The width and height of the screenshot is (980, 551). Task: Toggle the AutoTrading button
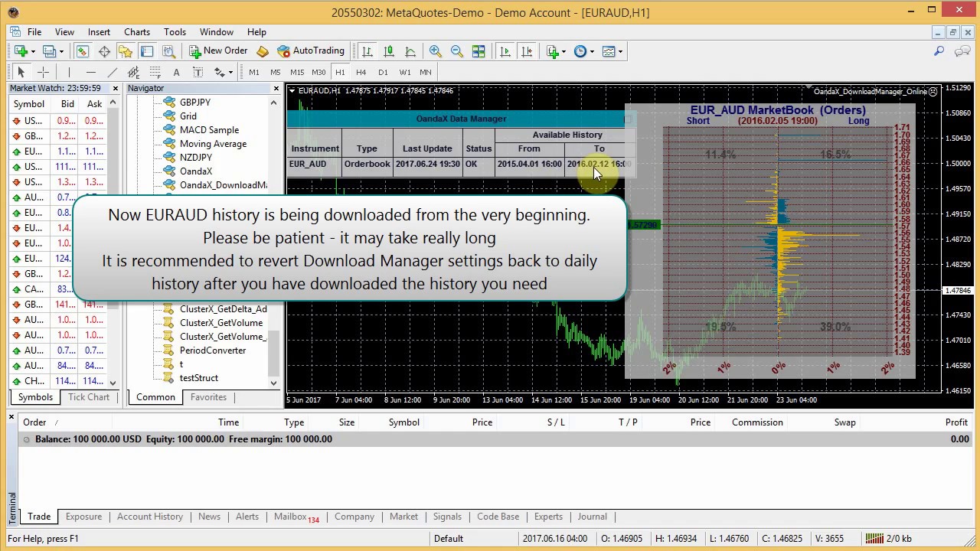[311, 51]
